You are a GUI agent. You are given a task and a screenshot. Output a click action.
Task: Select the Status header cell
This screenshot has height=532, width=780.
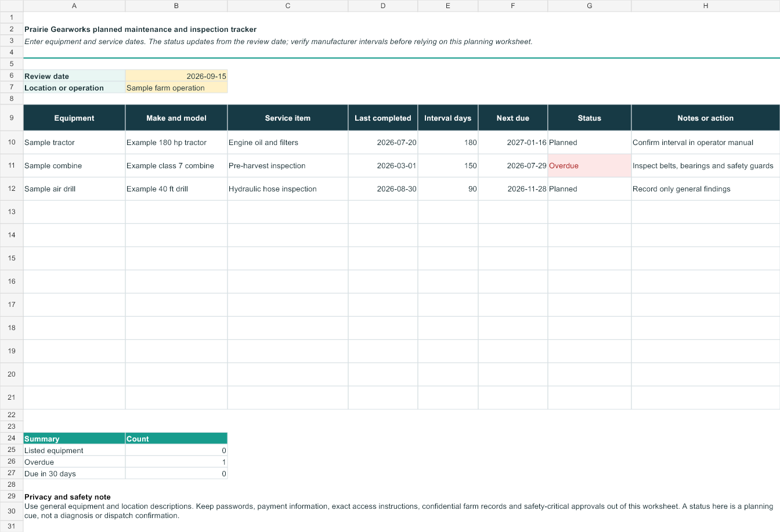(x=590, y=118)
